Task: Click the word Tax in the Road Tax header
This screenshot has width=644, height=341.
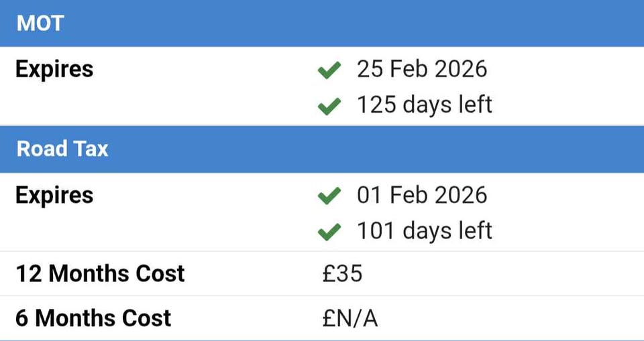Action: (91, 149)
